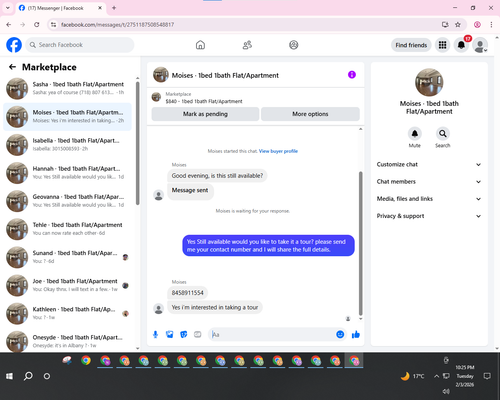Open Geovanna's conversation
500x400 pixels.
coord(68,201)
